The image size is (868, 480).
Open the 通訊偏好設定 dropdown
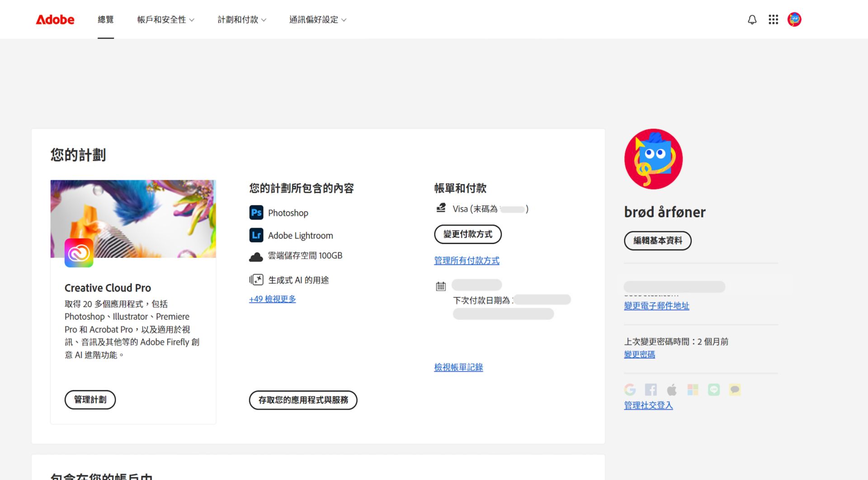[318, 19]
